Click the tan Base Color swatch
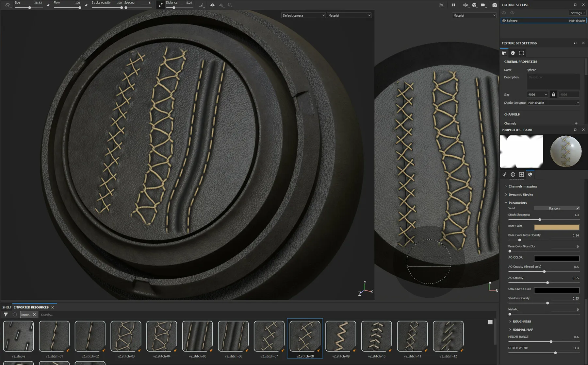 [x=557, y=227]
